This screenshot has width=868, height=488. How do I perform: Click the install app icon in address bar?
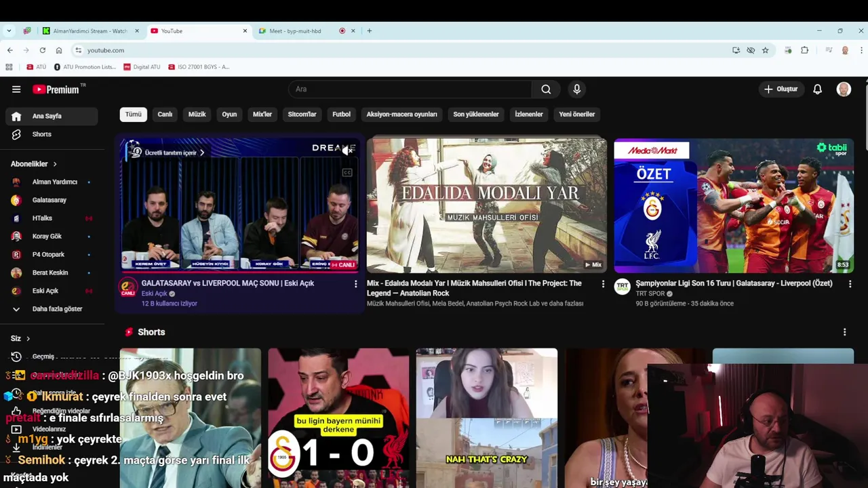point(736,50)
